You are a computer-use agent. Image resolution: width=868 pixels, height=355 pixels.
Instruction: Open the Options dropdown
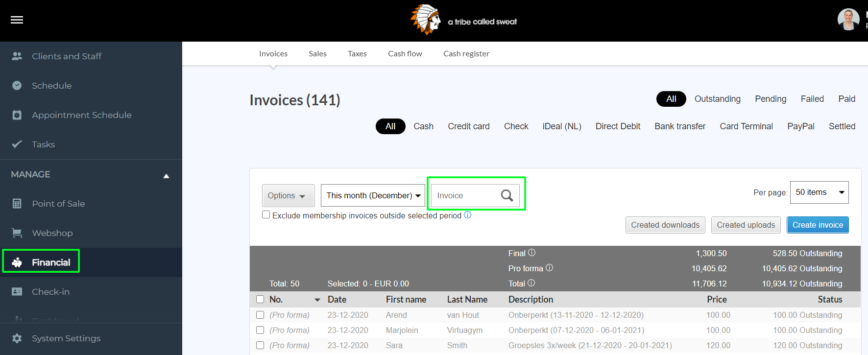[x=288, y=195]
